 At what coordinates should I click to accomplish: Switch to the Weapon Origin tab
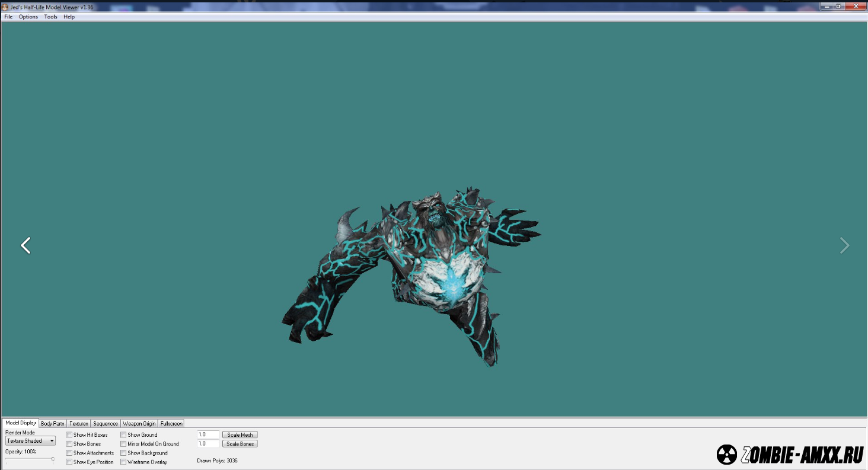tap(139, 424)
